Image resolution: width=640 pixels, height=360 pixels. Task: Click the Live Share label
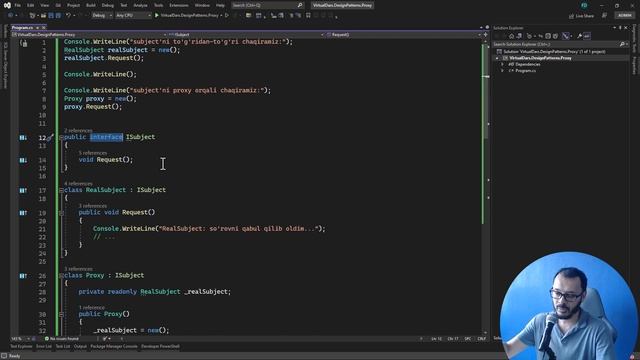coord(584,16)
